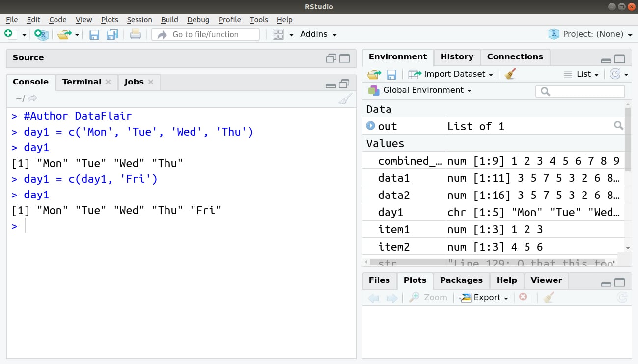Close the Jobs tab
This screenshot has height=364, width=638.
tap(151, 82)
